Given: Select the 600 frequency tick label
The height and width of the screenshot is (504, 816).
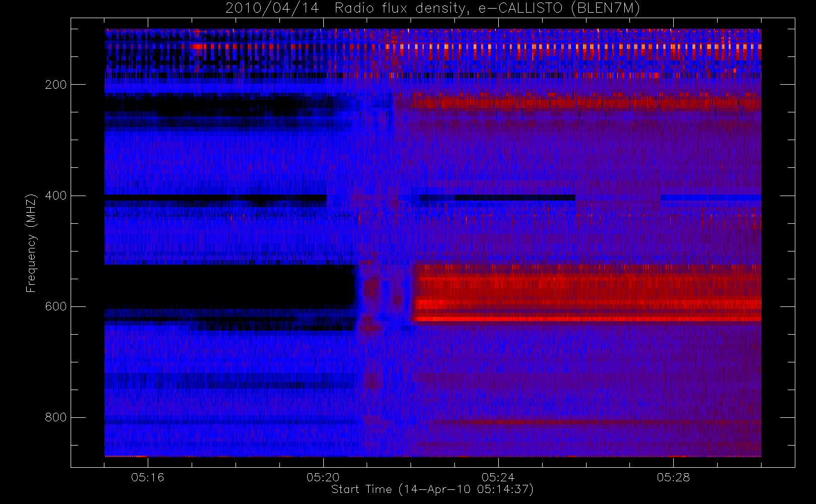Looking at the screenshot, I should 55,306.
